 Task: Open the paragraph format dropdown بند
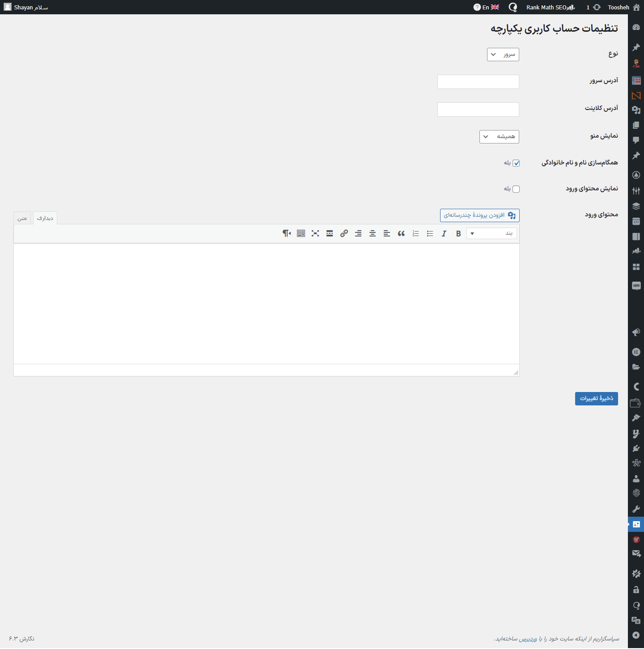[x=491, y=233]
